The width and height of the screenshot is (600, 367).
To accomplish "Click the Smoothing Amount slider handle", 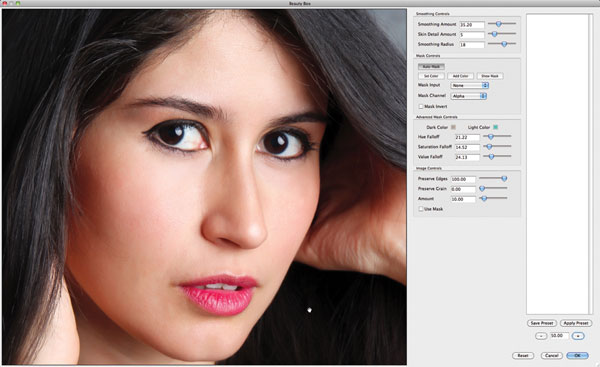I will coord(498,24).
